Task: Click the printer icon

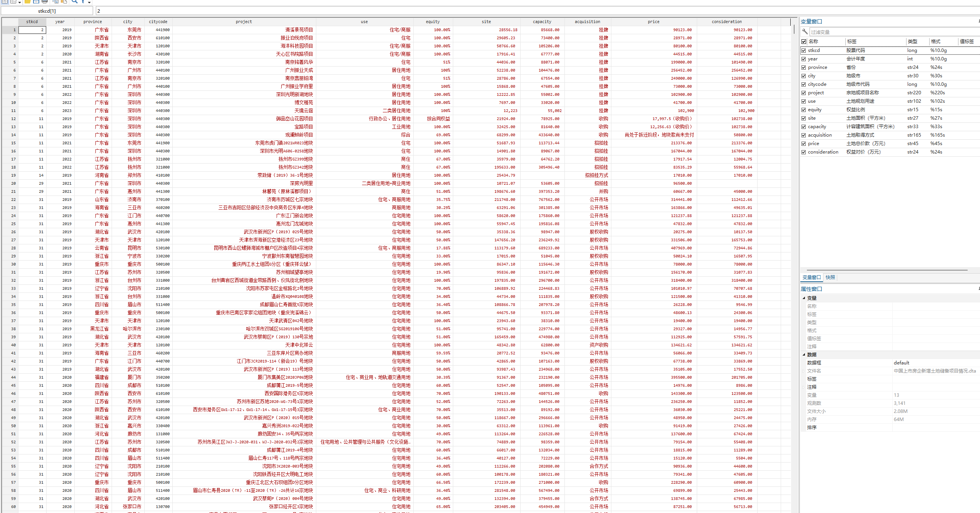Action: coord(45,2)
